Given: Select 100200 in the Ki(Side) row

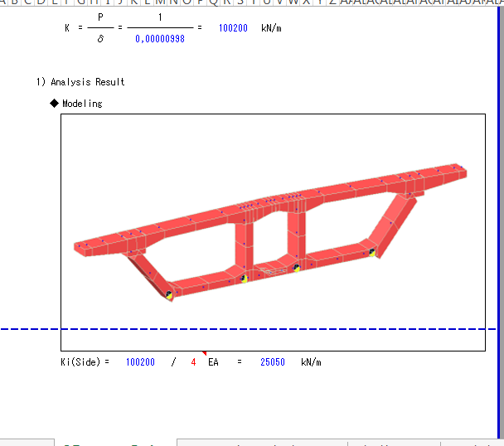Looking at the screenshot, I should point(140,362).
